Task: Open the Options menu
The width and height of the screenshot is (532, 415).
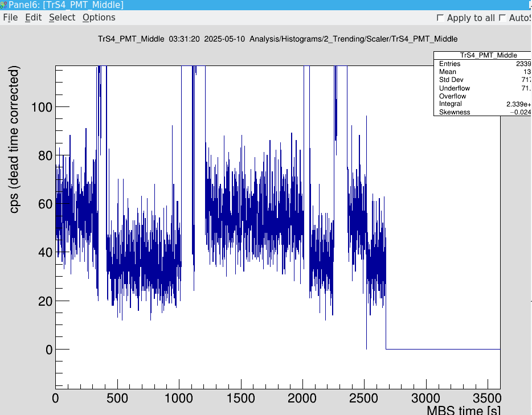Action: point(99,18)
